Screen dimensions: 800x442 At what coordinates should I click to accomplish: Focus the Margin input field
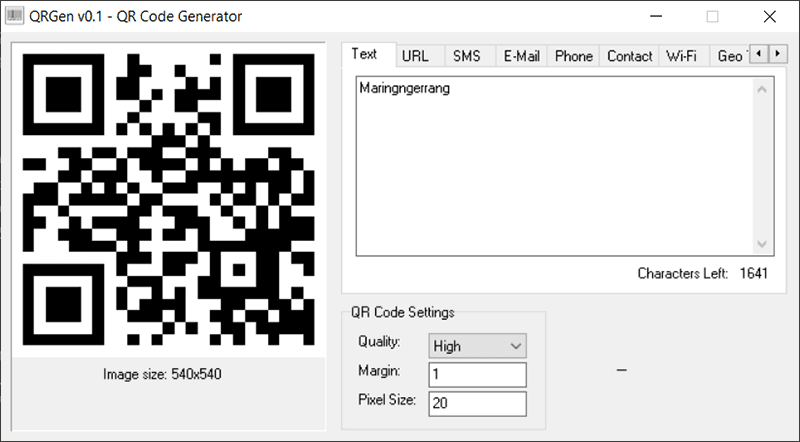click(478, 375)
